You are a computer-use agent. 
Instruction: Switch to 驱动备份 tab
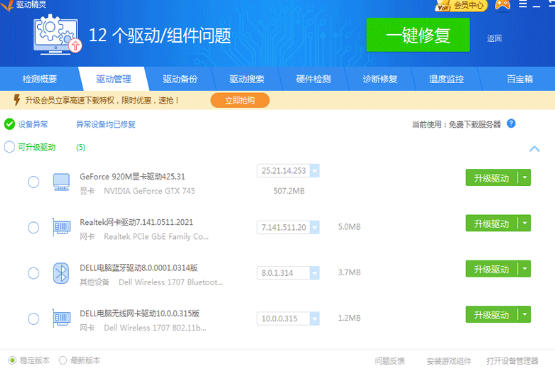180,79
